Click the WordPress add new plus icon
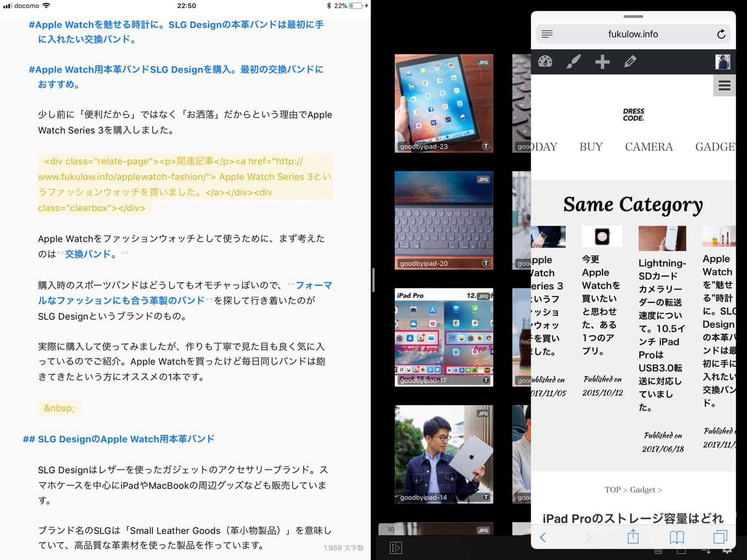This screenshot has width=747, height=560. tap(602, 62)
